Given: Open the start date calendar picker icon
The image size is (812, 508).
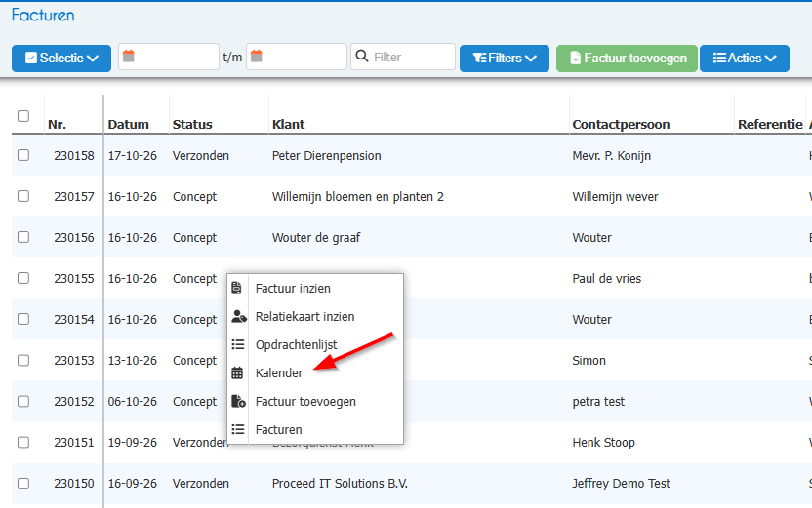Looking at the screenshot, I should [x=129, y=56].
